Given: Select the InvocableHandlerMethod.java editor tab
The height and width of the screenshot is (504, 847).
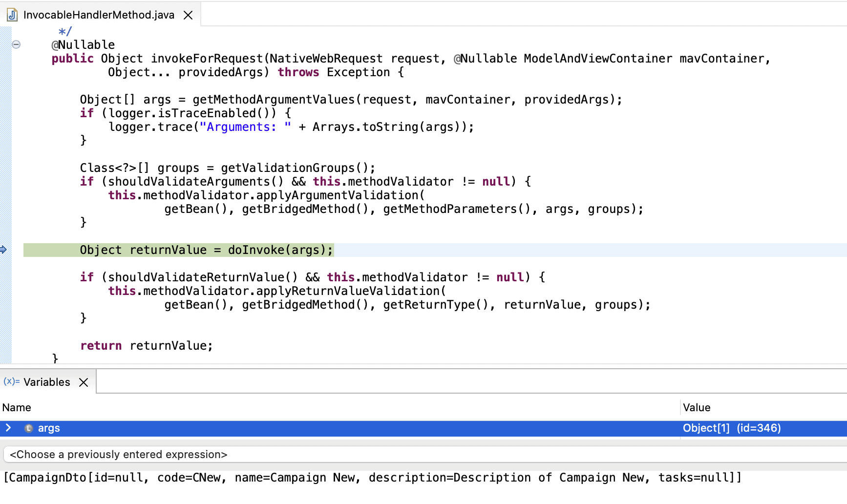Looking at the screenshot, I should coord(99,15).
